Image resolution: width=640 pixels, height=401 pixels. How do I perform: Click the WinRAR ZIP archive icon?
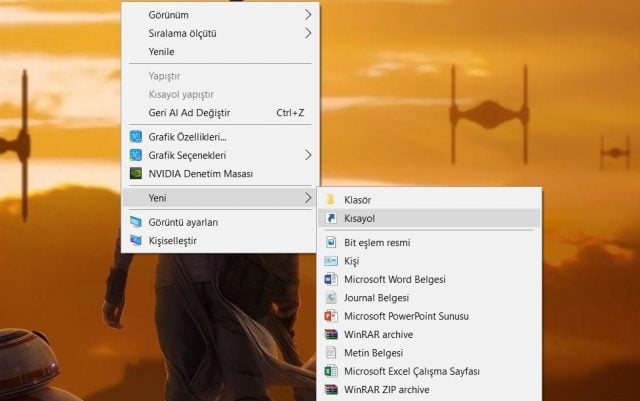pos(331,389)
